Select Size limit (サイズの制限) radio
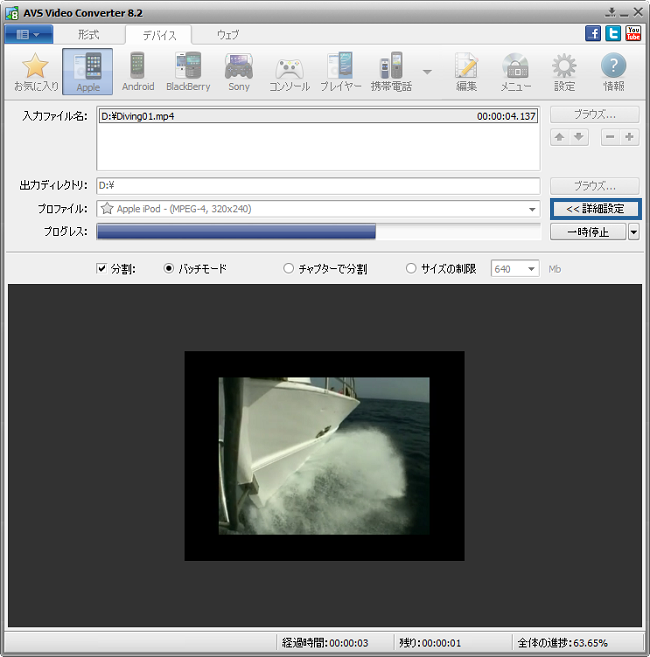This screenshot has height=657, width=650. tap(411, 268)
